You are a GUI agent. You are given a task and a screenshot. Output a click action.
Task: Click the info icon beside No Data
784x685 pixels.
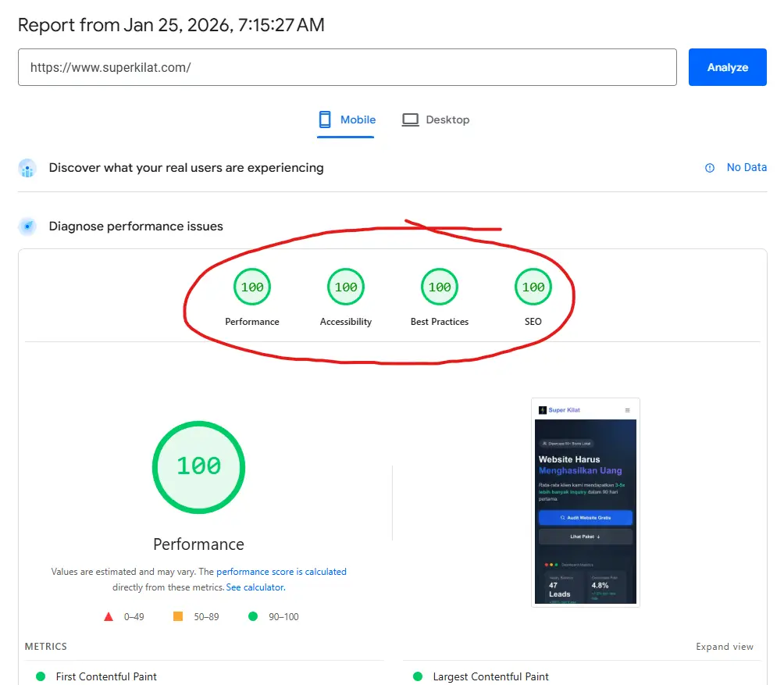(x=709, y=167)
